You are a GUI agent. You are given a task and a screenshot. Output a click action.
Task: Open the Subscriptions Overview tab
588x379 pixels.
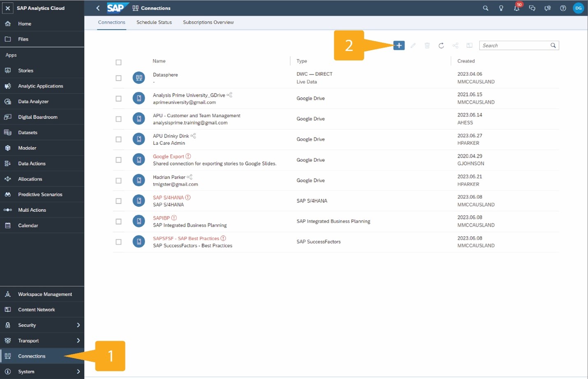pos(208,22)
